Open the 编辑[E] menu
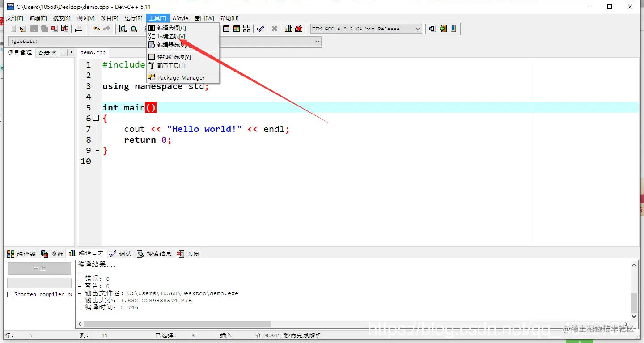This screenshot has height=343, width=644. pos(38,18)
